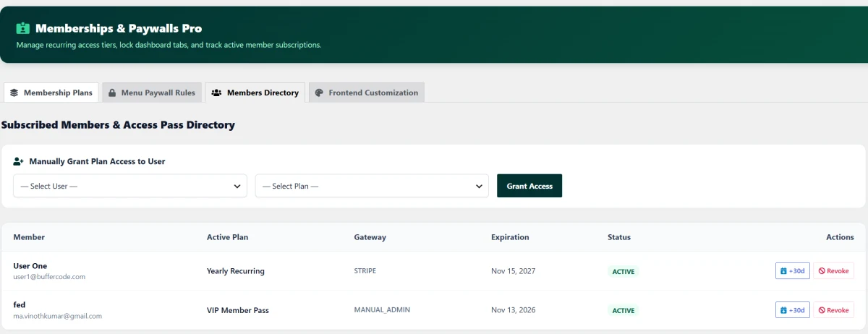Click calendar icon in fed's +30d button
The height and width of the screenshot is (334, 868).
pos(783,310)
